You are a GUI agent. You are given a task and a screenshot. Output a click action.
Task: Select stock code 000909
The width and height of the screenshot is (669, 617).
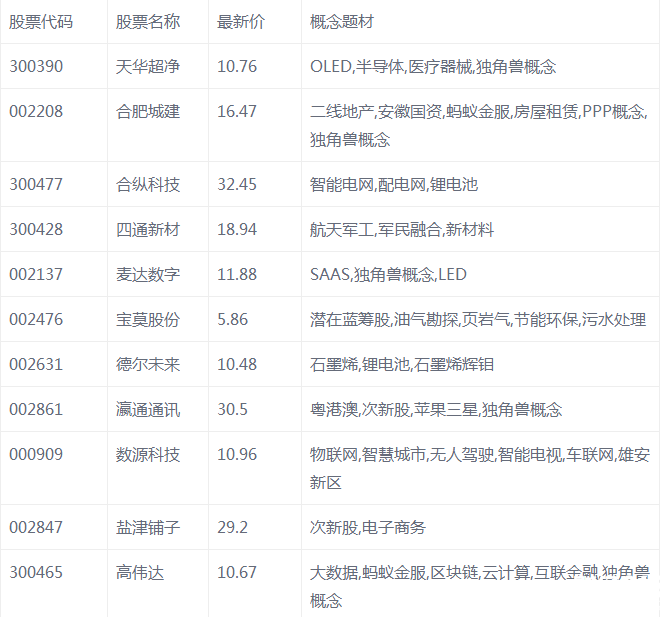coord(36,455)
